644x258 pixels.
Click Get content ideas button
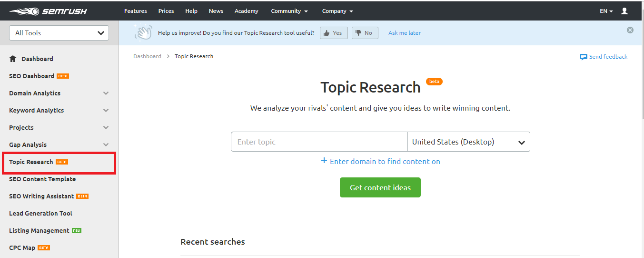click(380, 187)
